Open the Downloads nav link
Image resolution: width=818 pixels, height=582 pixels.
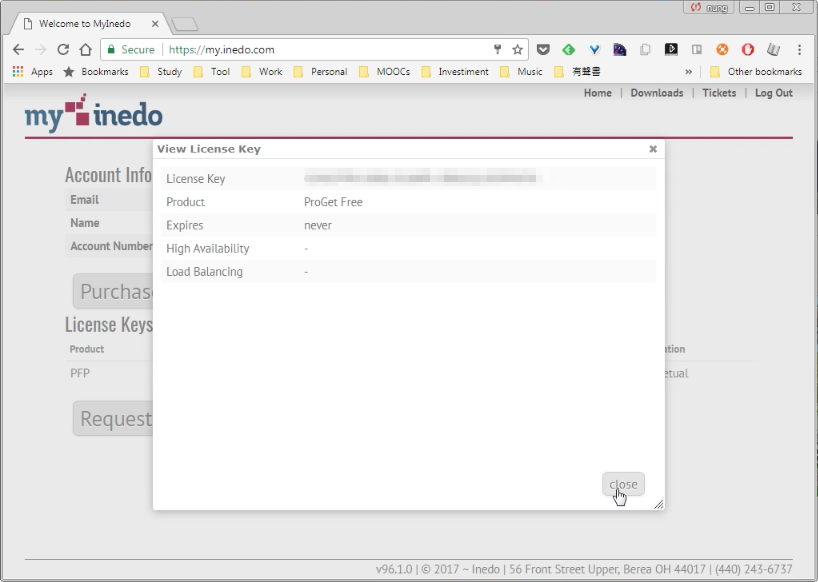657,93
